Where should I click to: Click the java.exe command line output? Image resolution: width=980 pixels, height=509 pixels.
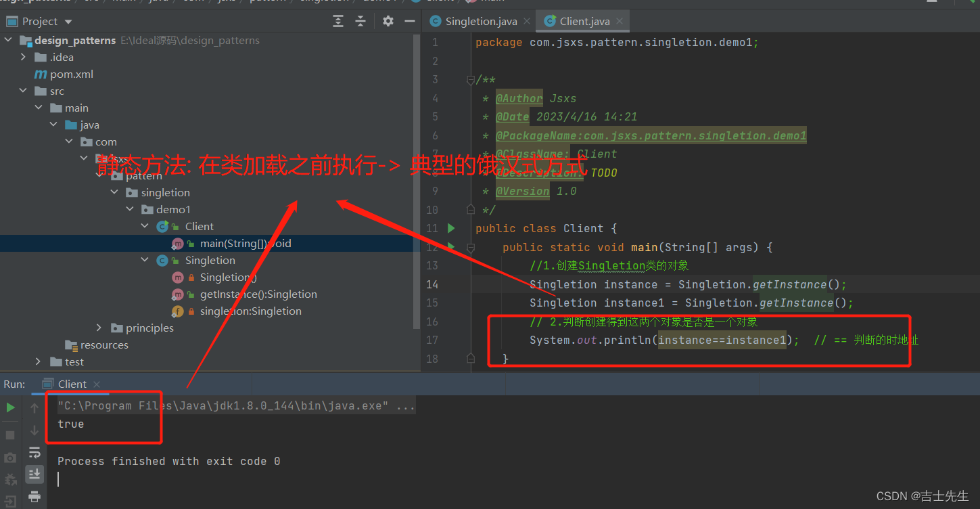tap(236, 406)
